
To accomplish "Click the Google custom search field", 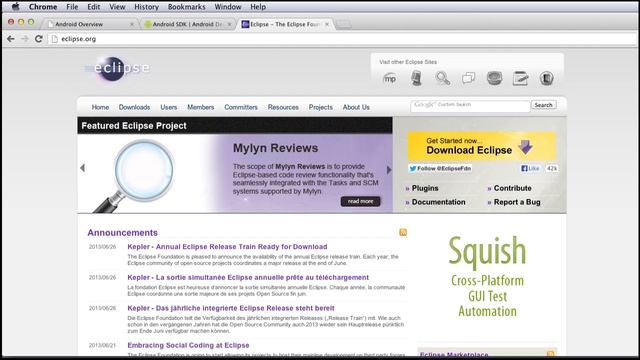I will coord(470,105).
